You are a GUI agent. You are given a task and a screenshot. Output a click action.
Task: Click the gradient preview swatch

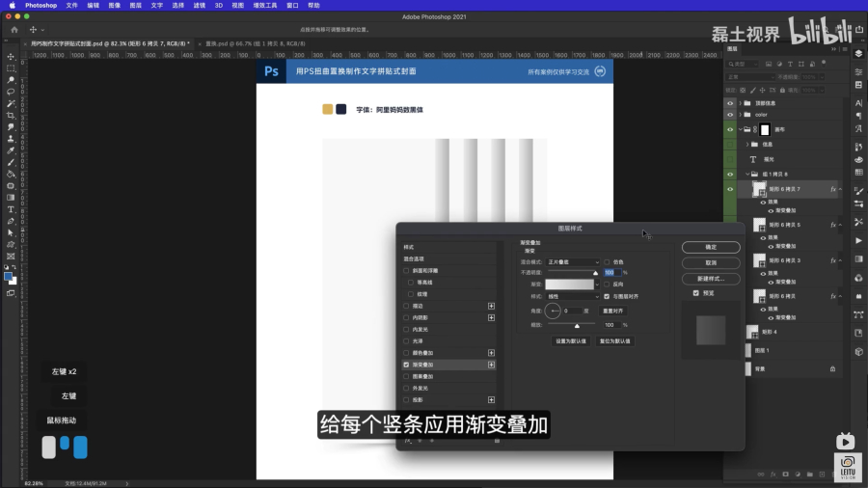coord(569,285)
